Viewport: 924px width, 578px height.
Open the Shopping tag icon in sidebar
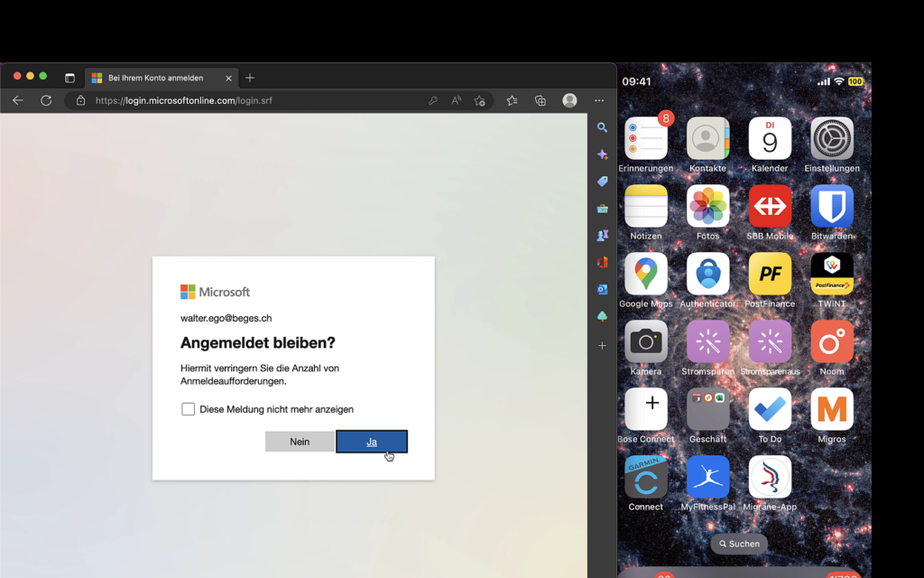coord(602,182)
